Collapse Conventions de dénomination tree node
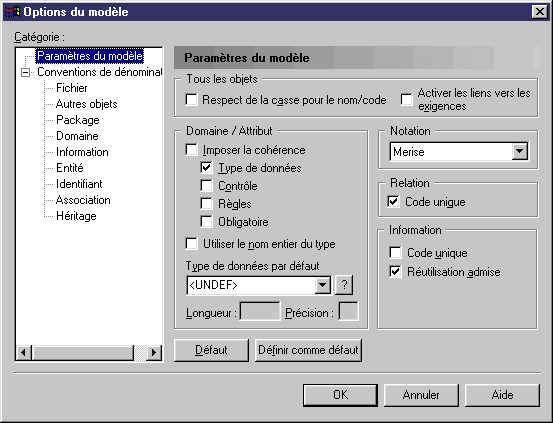Viewport: 553px width, 423px height. [x=25, y=72]
